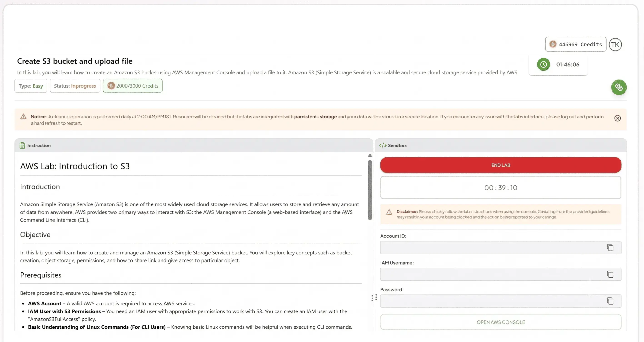Select the Sendbox panel header tab
The height and width of the screenshot is (342, 644).
coord(501,145)
